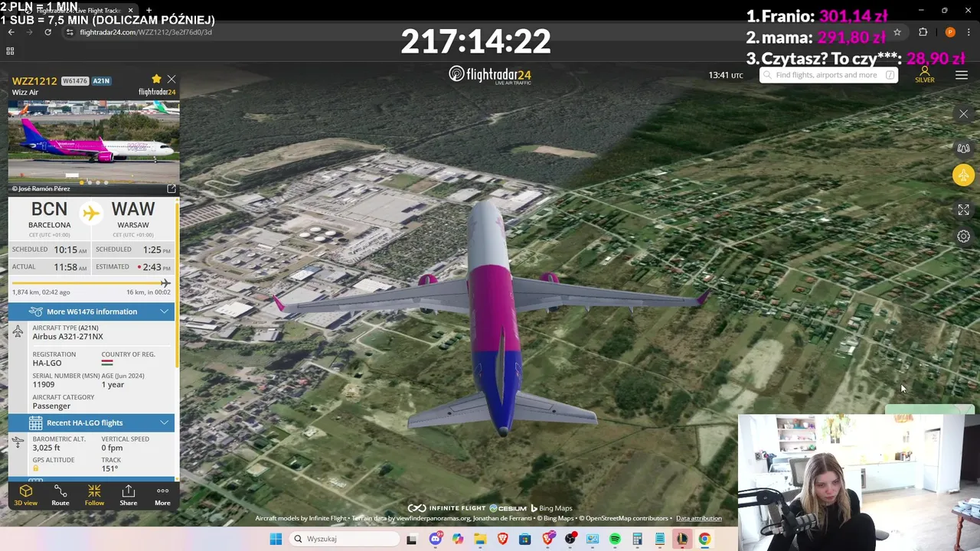Image resolution: width=980 pixels, height=551 pixels.
Task: Click the WAW Warsaw airport code
Action: (133, 210)
